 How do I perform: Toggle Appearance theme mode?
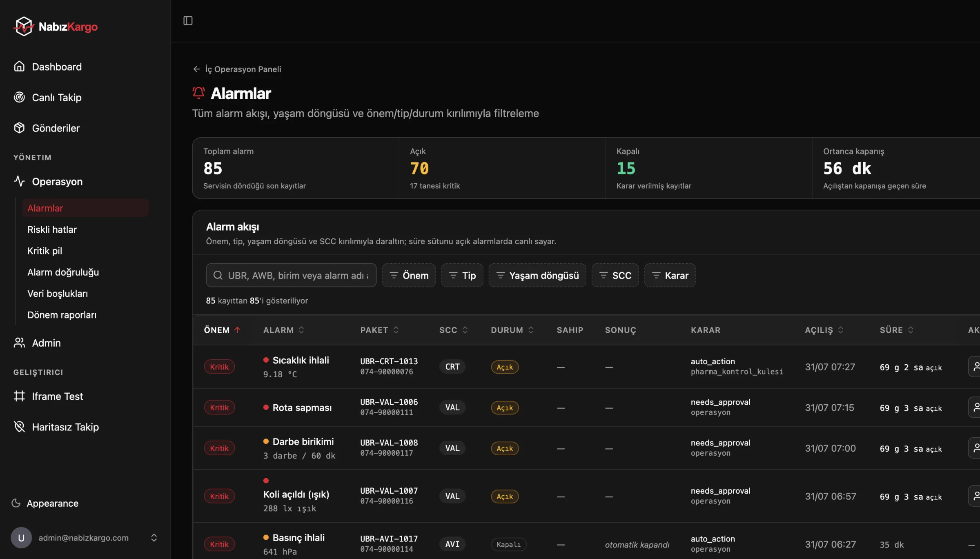(x=45, y=503)
